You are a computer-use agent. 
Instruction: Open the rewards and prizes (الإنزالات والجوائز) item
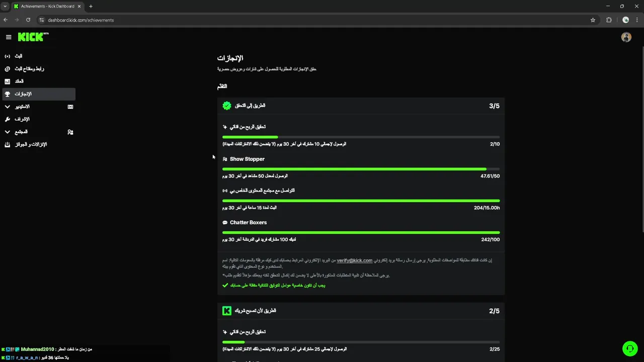click(30, 144)
